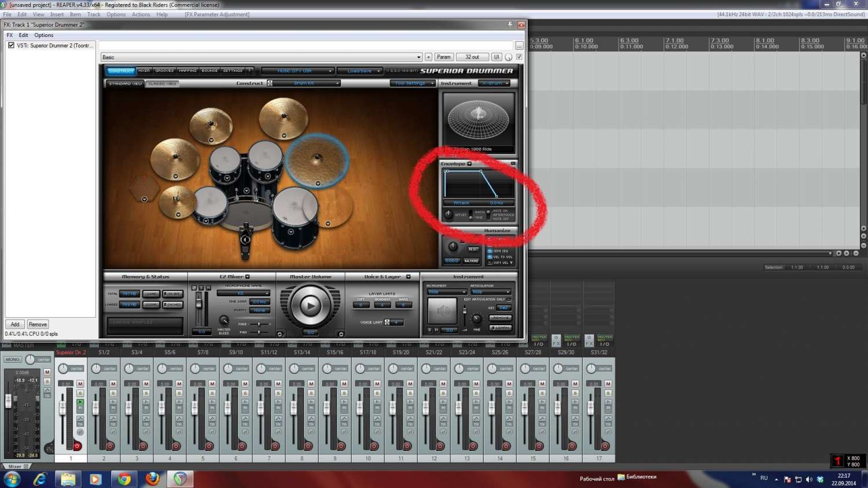868x488 pixels.
Task: Open the Load/Save dropdown
Action: pos(360,71)
